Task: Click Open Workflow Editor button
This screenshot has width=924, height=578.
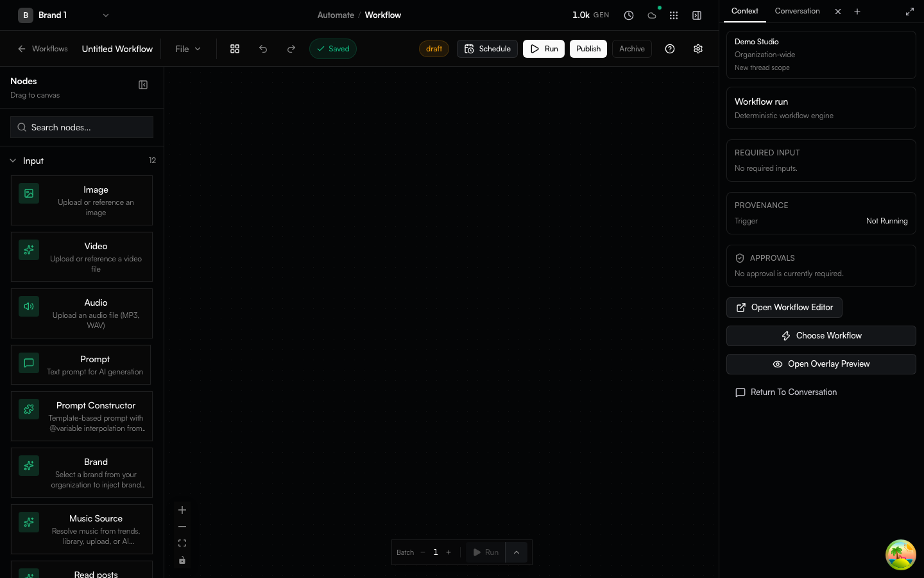Action: pyautogui.click(x=784, y=308)
